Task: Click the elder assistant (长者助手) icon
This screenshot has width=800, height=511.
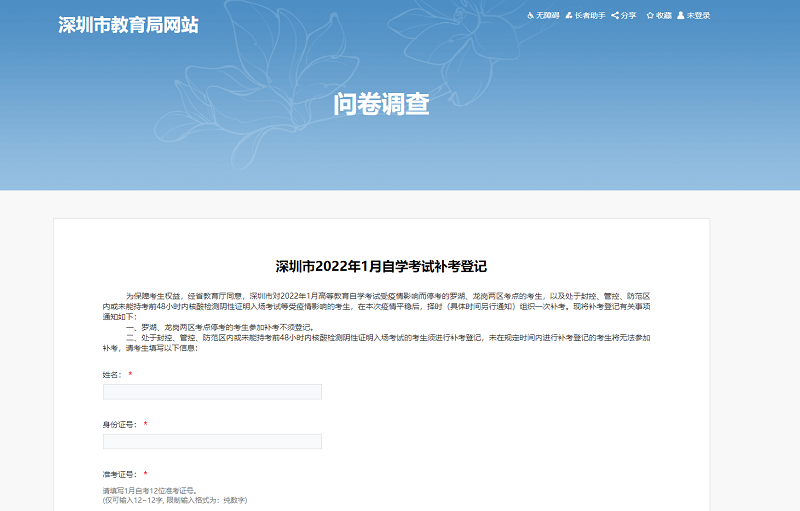Action: point(569,16)
